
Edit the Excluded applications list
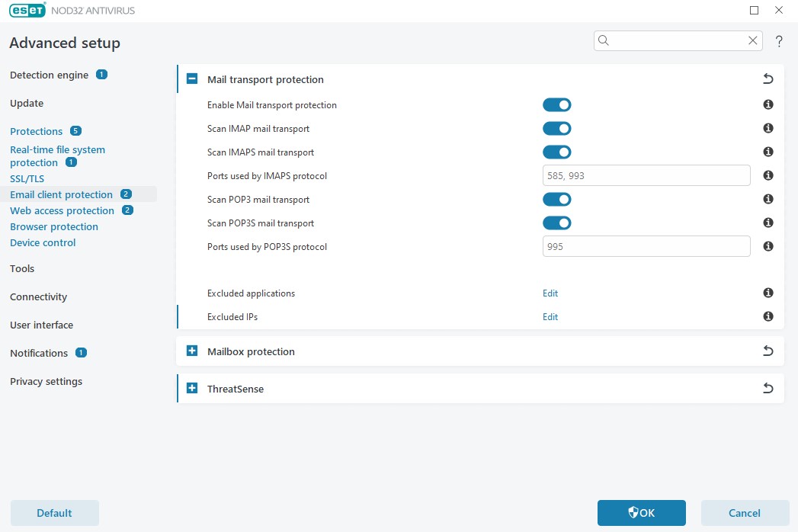[550, 293]
